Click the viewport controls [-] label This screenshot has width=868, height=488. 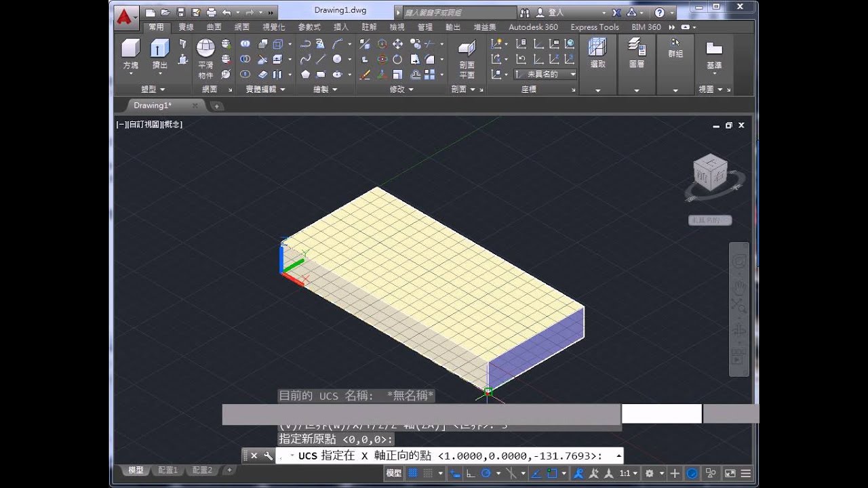(x=121, y=125)
